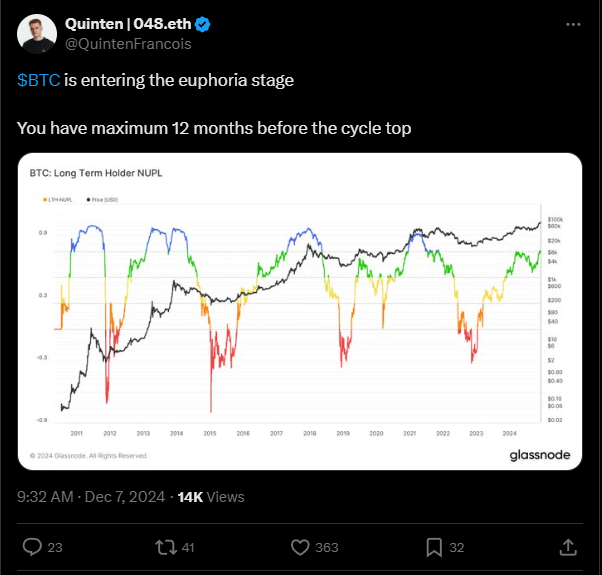Click the orange LTH-NUPL legend marker
The height and width of the screenshot is (575, 602).
[45, 200]
